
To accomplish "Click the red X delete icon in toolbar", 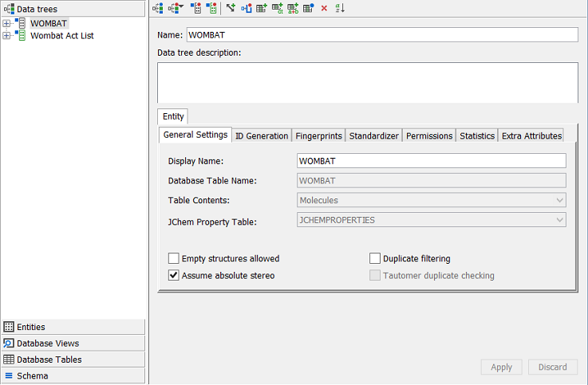I will click(x=324, y=8).
